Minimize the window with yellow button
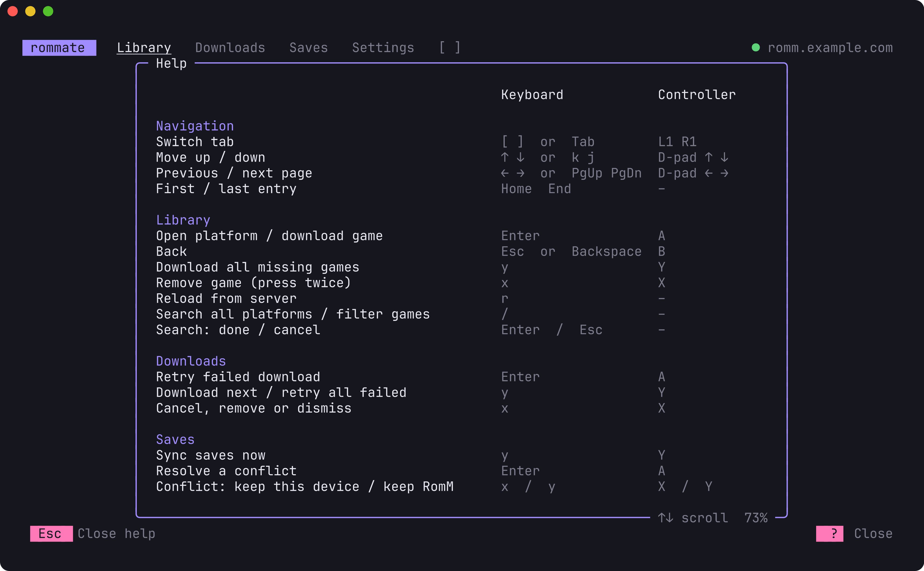The height and width of the screenshot is (571, 924). pyautogui.click(x=30, y=11)
